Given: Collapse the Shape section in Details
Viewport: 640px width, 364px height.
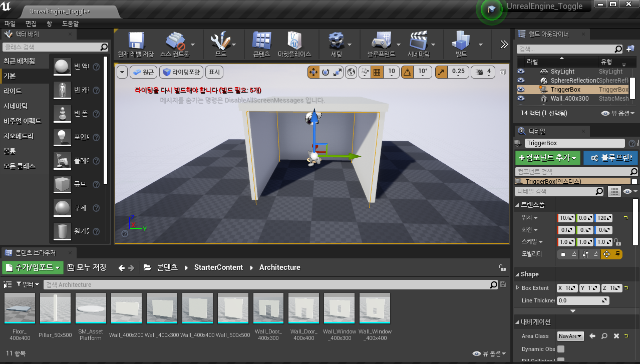Looking at the screenshot, I should click(518, 274).
